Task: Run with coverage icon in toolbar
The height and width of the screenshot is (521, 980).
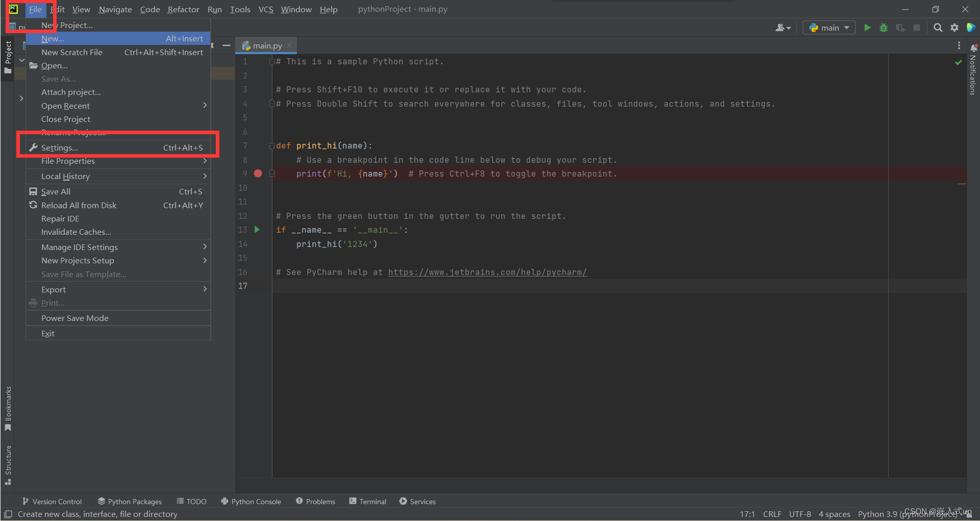Action: click(x=900, y=28)
